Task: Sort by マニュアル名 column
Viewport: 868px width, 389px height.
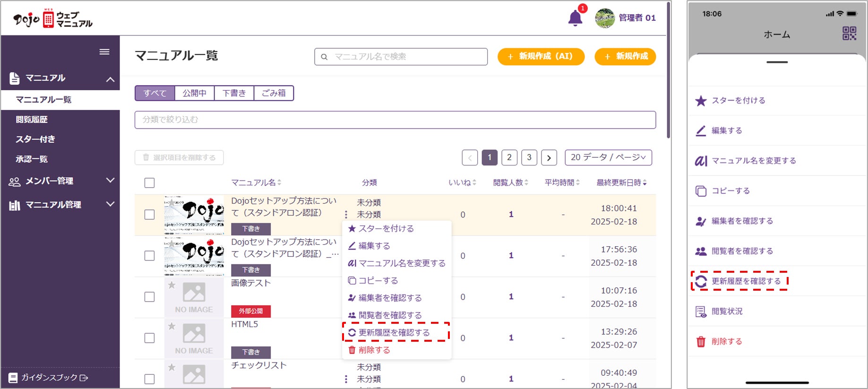Action: tap(256, 182)
